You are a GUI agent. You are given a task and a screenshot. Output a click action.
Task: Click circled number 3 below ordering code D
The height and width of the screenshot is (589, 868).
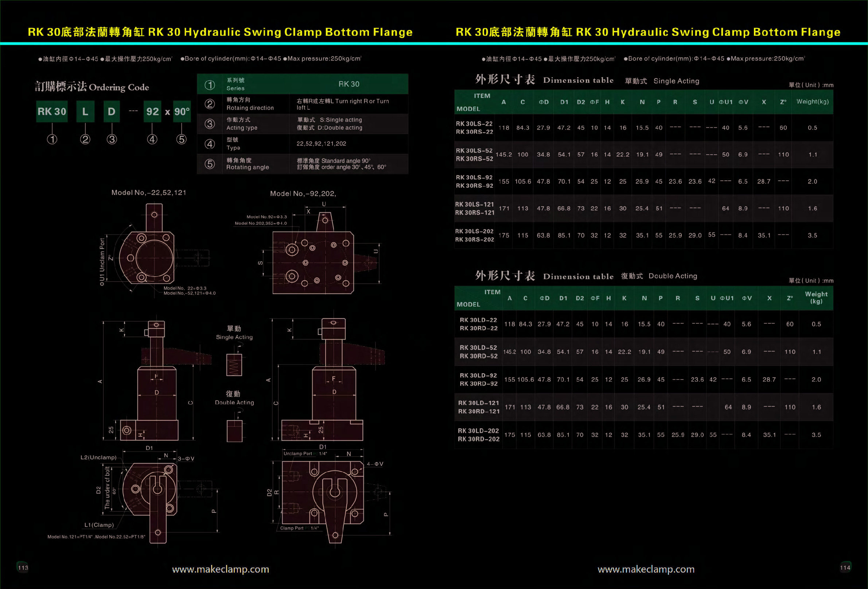click(x=112, y=139)
